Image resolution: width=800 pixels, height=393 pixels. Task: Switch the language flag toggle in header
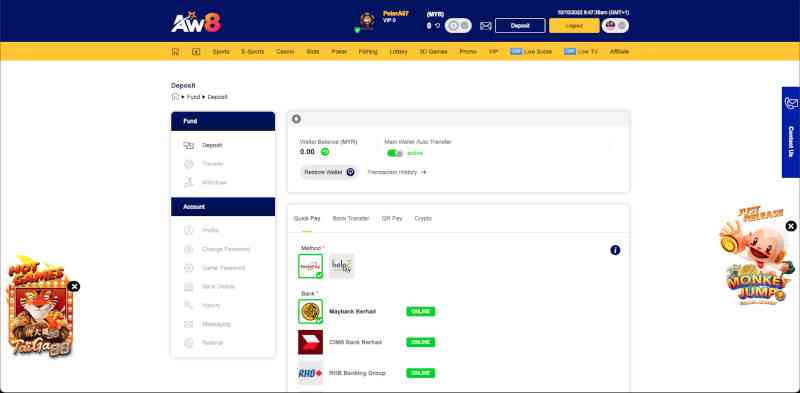[x=615, y=26]
